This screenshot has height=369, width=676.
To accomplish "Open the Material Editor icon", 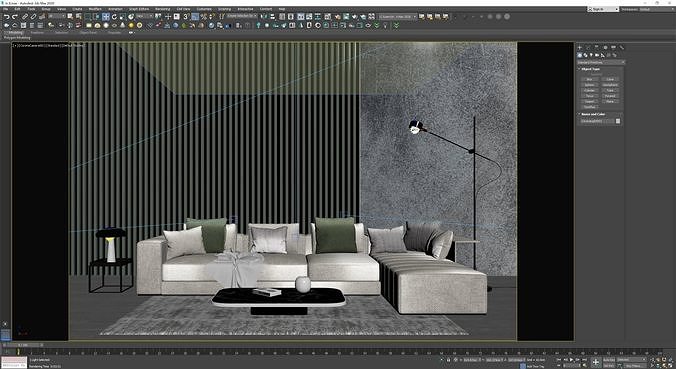I will (x=328, y=16).
